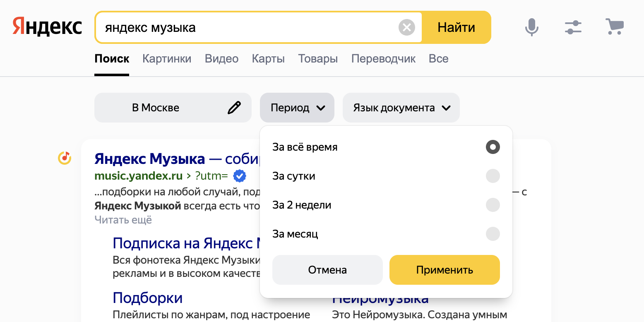Collapse the "Период" dropdown

point(297,108)
